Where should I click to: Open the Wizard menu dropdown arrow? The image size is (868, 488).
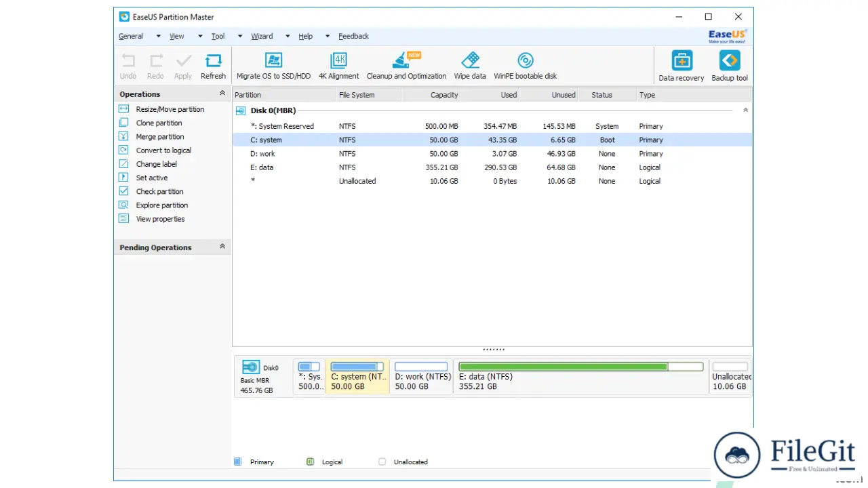pos(288,37)
